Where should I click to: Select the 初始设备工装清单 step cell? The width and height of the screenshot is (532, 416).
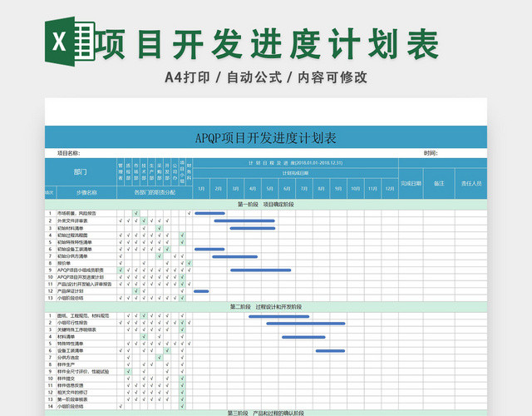click(x=86, y=250)
